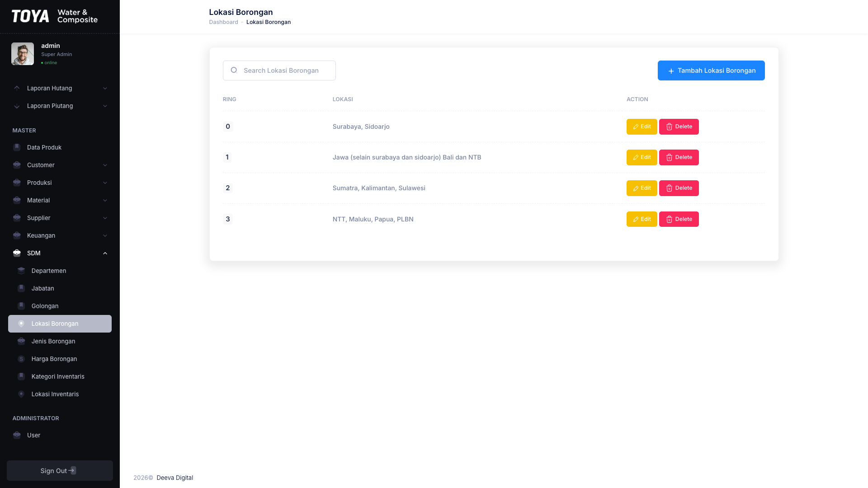Click the Sign Out arrow icon
This screenshot has width=868, height=488.
click(72, 470)
